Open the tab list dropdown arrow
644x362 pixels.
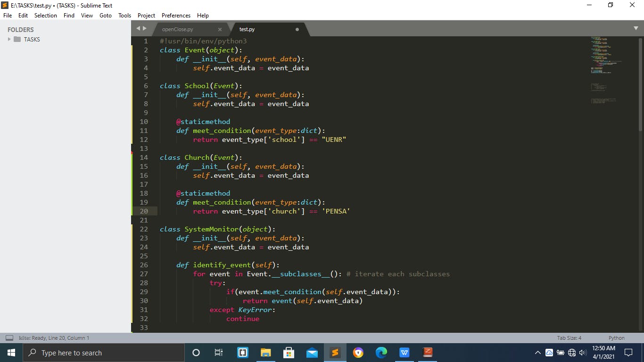pyautogui.click(x=636, y=28)
